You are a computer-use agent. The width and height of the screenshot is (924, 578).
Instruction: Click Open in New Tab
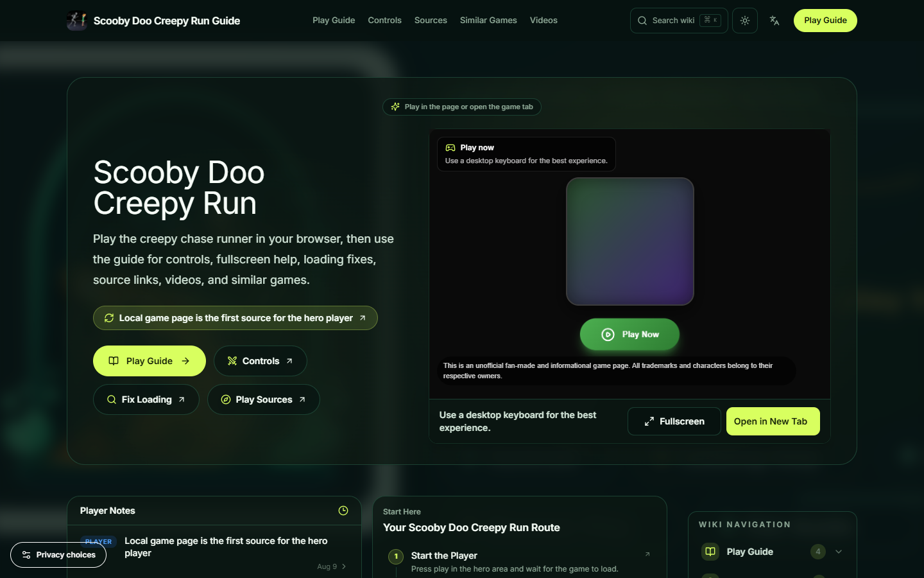(x=773, y=421)
